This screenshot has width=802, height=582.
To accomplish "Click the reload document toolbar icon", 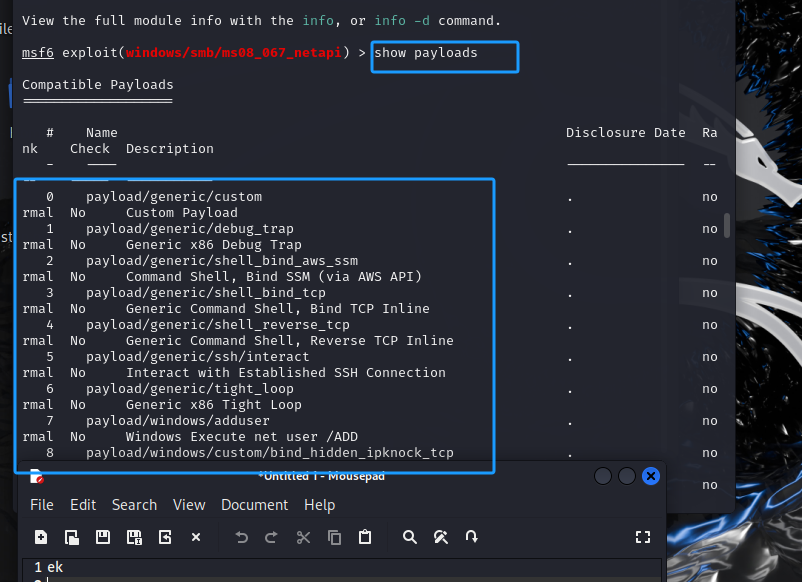I will tap(165, 537).
